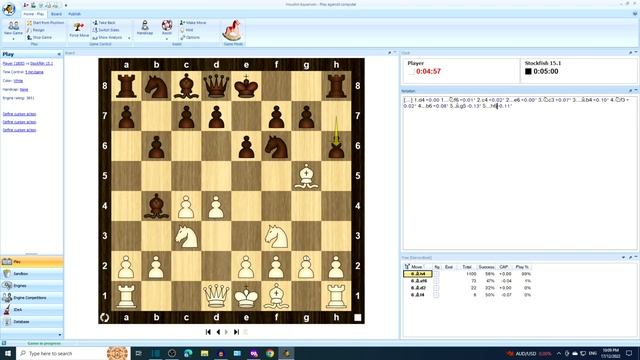The width and height of the screenshot is (640, 360).
Task: Pin the Board panel
Action: 390,53
